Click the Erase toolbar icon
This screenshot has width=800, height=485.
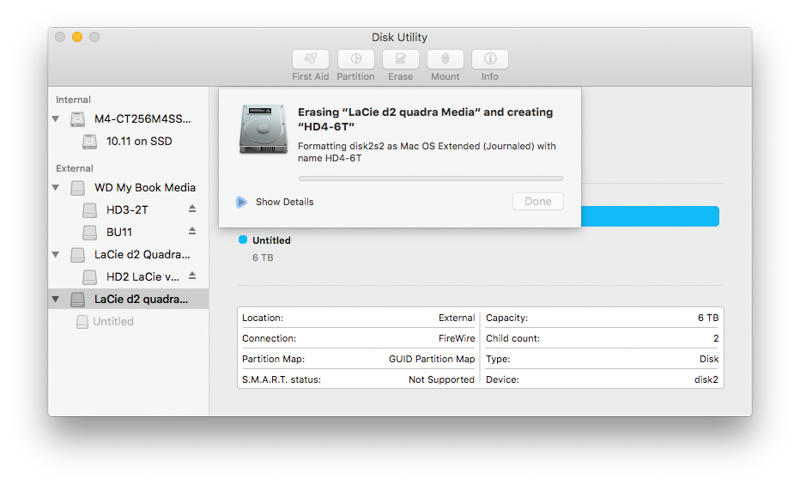(400, 59)
